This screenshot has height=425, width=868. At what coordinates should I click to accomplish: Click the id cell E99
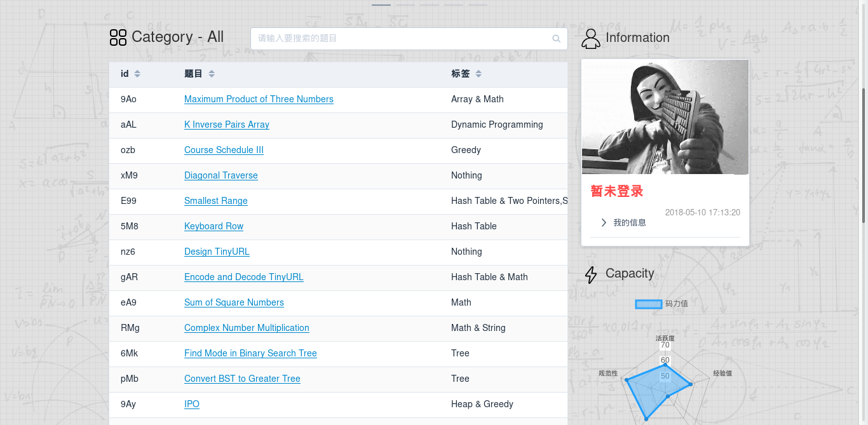128,201
